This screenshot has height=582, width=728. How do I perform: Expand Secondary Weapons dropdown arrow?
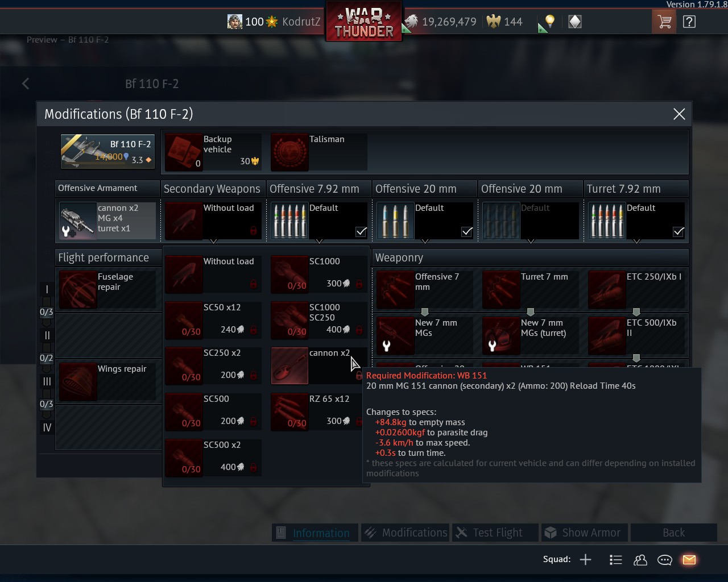[213, 241]
